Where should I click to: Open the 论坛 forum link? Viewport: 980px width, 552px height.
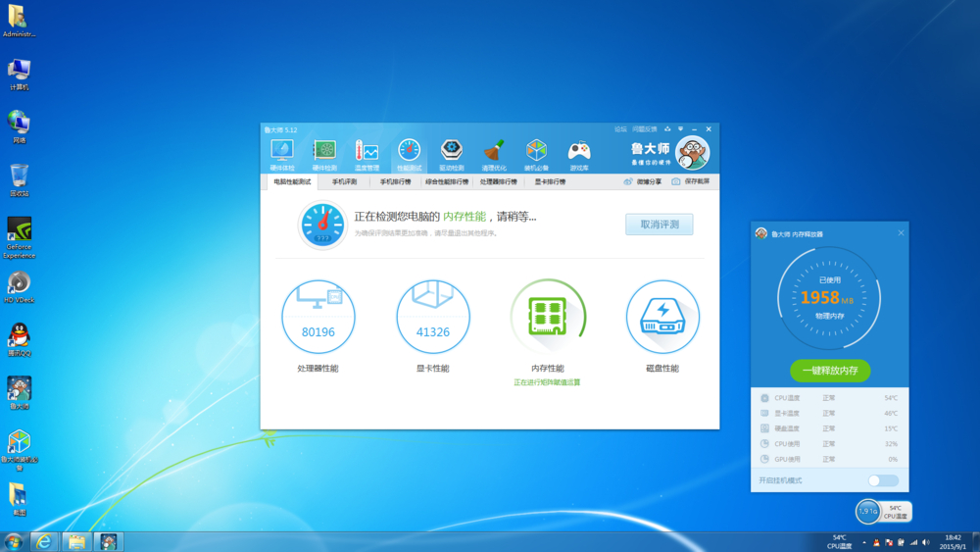[620, 129]
